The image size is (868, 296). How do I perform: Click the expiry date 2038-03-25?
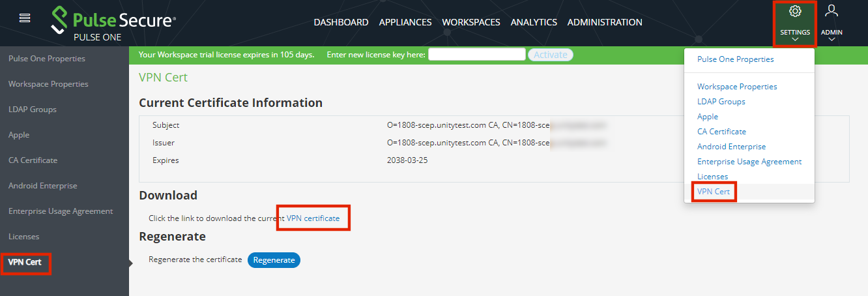point(407,160)
